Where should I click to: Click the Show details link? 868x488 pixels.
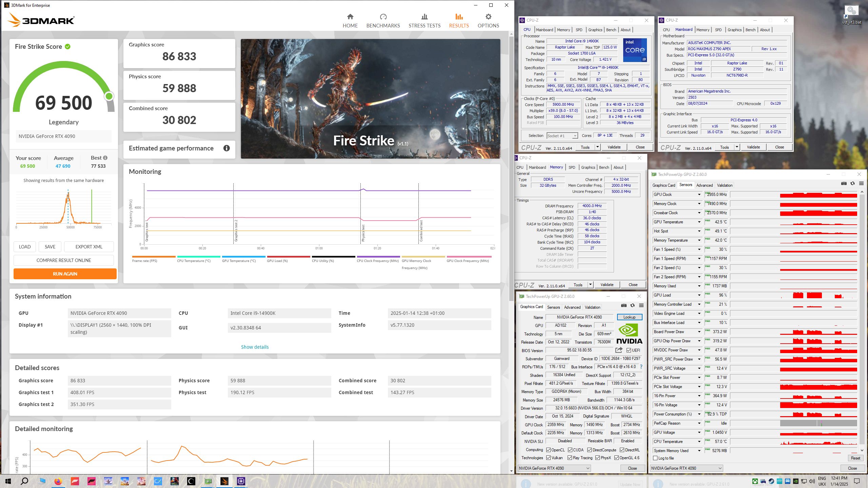pos(255,347)
